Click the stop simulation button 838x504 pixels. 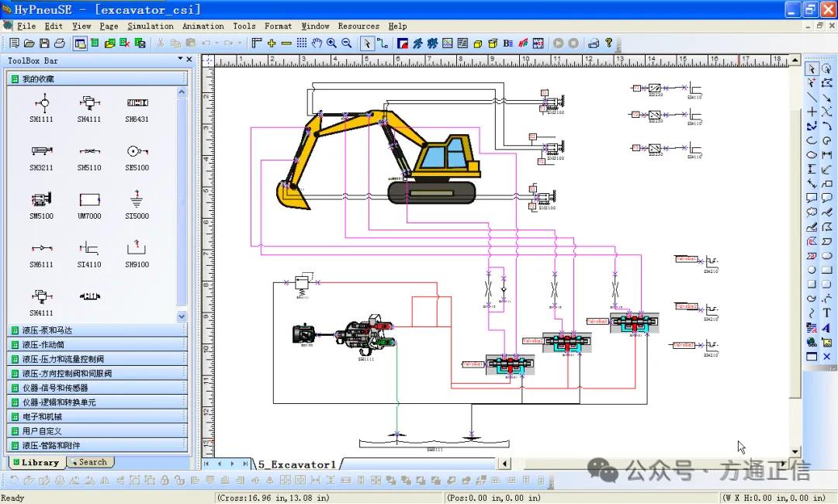[x=573, y=43]
